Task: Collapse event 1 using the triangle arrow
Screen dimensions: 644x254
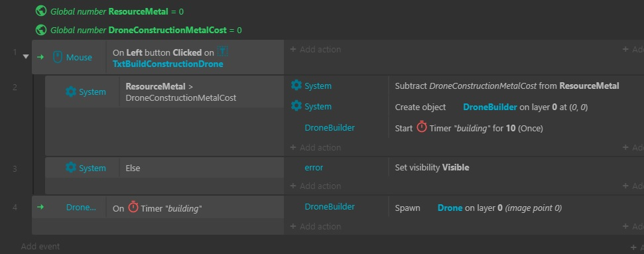Action: (26, 57)
